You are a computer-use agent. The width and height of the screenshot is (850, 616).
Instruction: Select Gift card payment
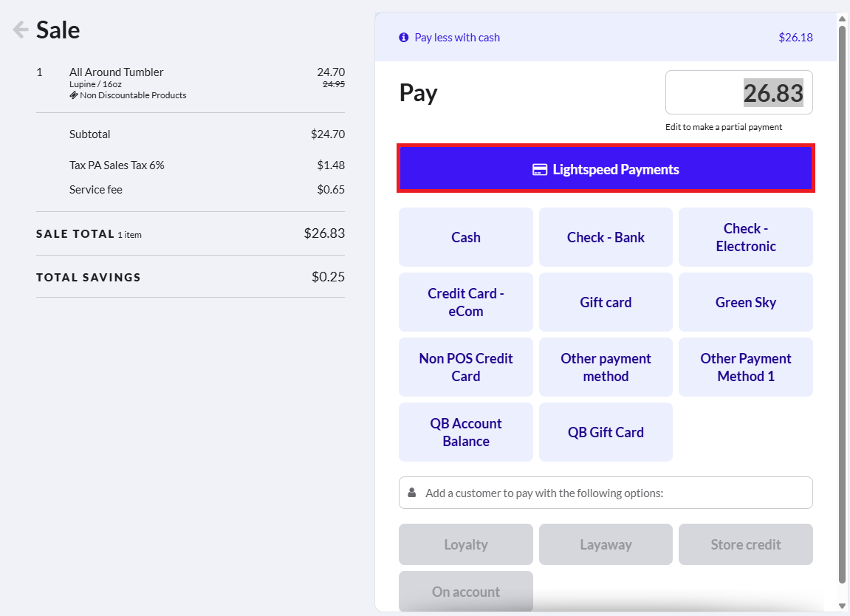pos(606,302)
